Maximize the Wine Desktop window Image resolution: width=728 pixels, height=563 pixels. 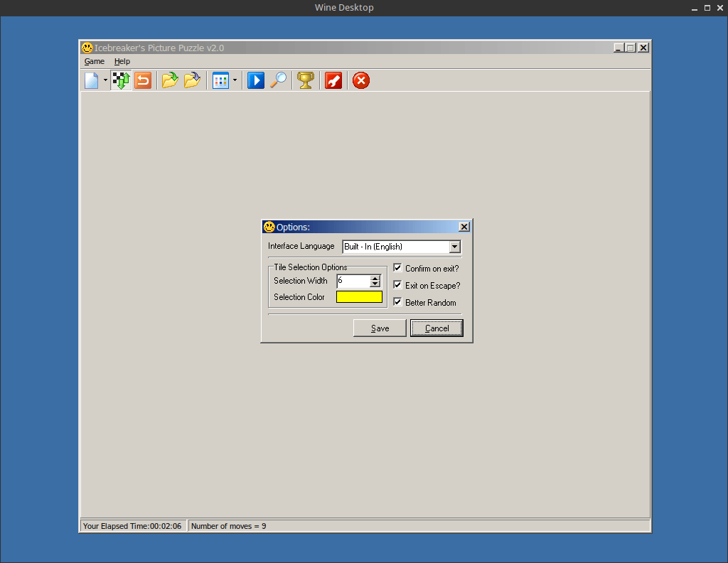pyautogui.click(x=707, y=8)
